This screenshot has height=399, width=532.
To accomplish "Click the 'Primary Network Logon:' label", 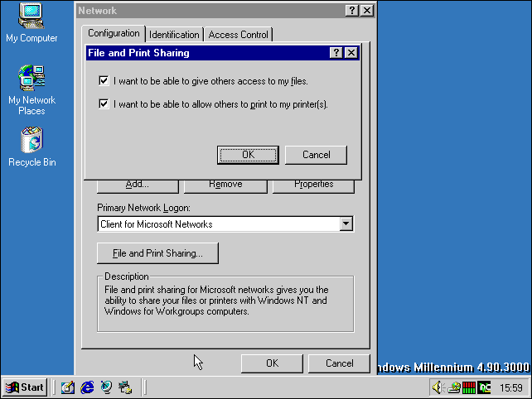I will click(143, 208).
